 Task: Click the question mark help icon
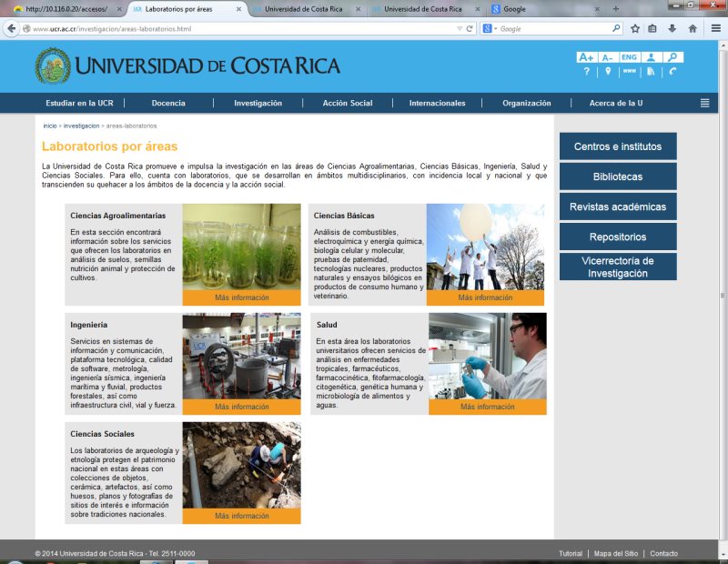point(587,72)
